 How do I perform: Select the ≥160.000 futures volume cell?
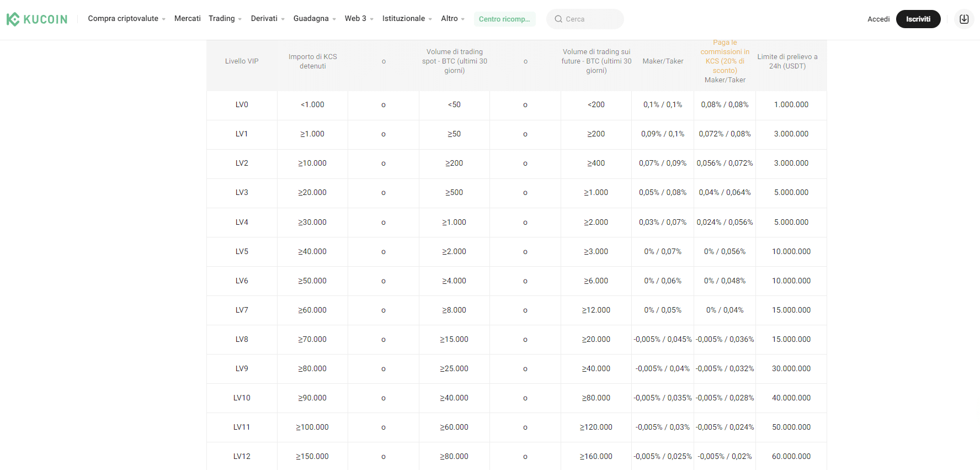click(596, 457)
